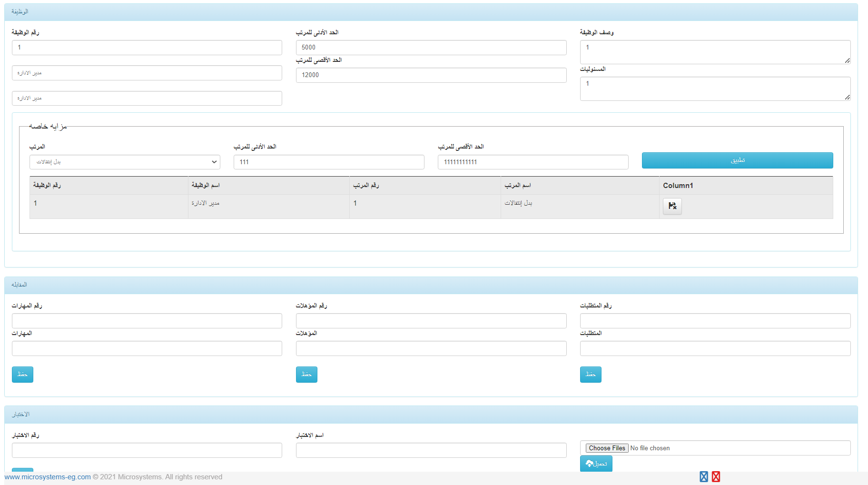The height and width of the screenshot is (485, 868).
Task: Click the red X icon in footer
Action: coord(716,476)
